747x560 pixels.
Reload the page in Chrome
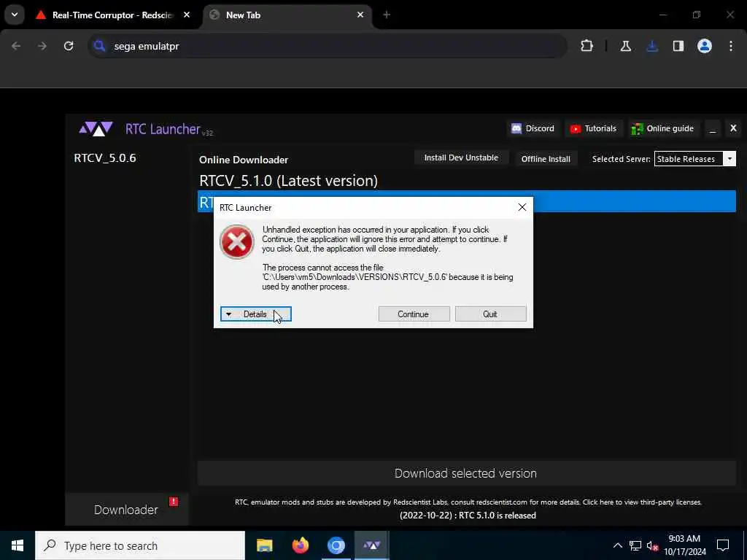(69, 46)
